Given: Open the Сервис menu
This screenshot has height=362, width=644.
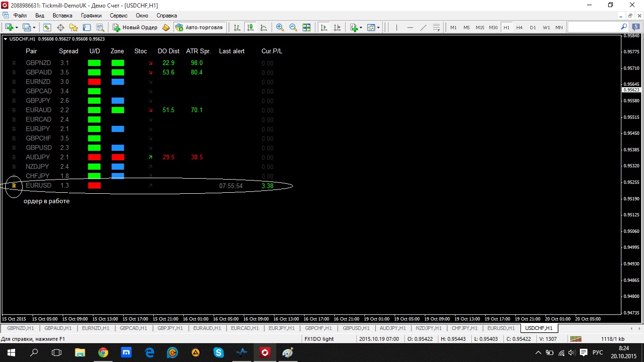Looking at the screenshot, I should coord(119,16).
